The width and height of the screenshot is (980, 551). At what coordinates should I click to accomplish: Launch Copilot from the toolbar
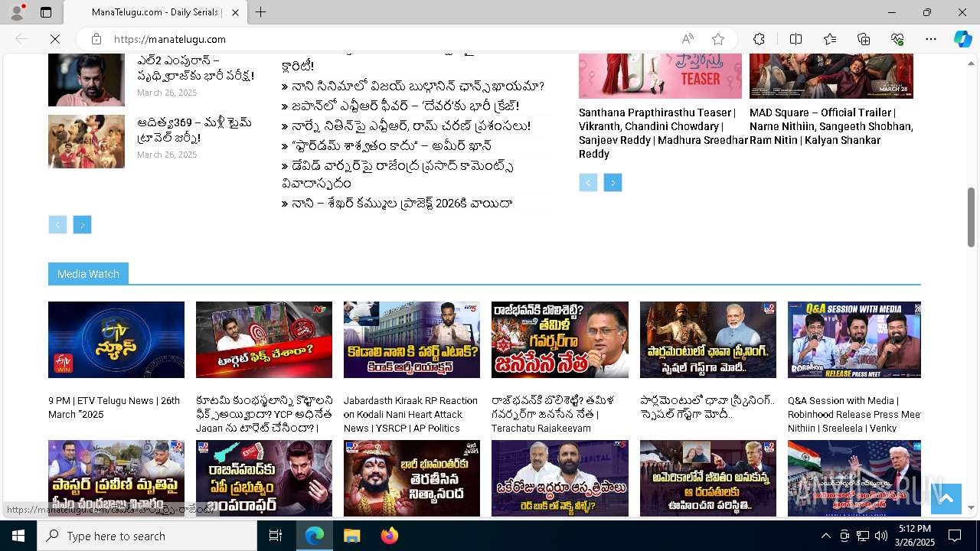coord(962,39)
